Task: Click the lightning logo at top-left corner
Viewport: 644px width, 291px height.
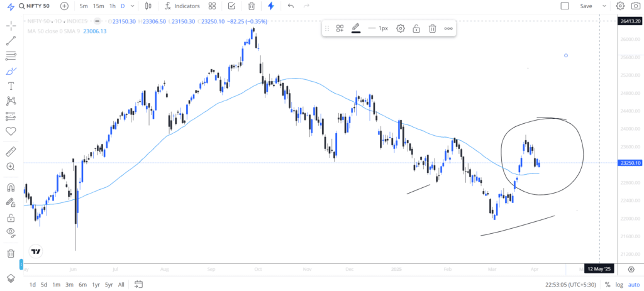Action: coord(11,6)
